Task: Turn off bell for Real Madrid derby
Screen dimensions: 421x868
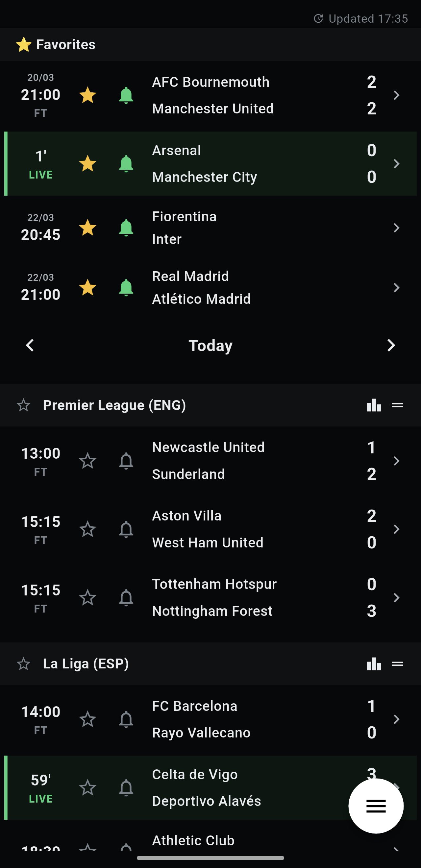Action: [126, 288]
